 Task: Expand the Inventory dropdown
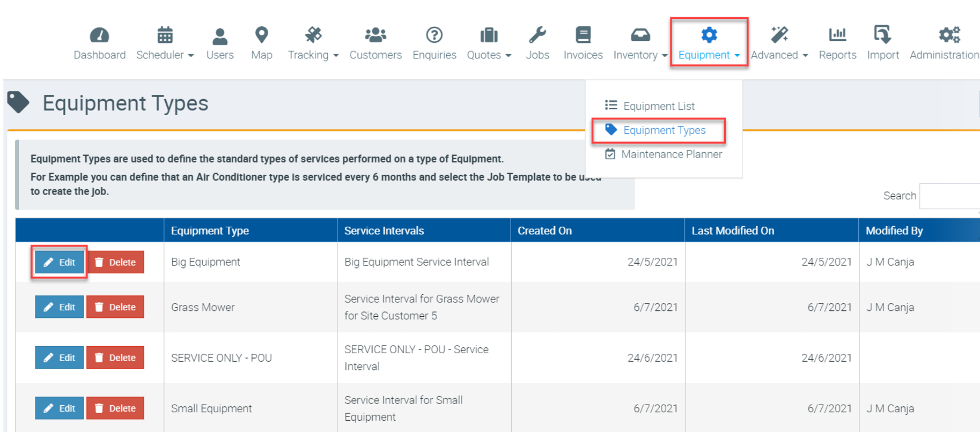tap(640, 55)
